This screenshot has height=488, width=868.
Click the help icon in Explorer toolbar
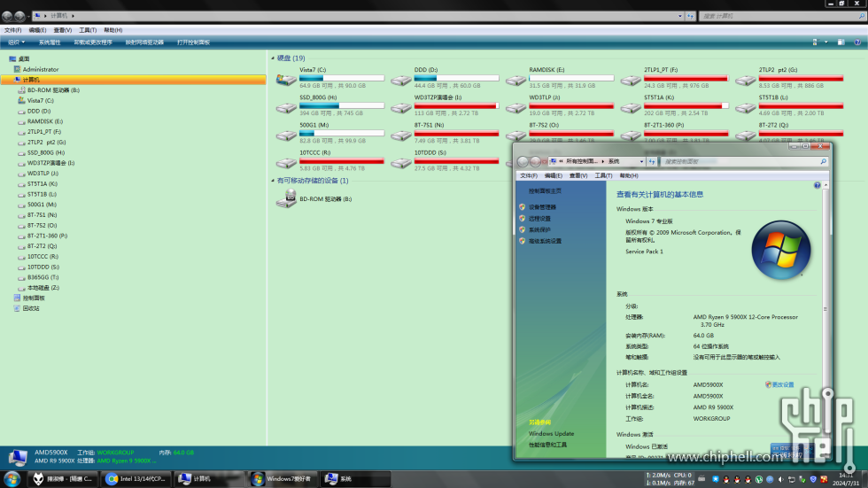coord(857,42)
